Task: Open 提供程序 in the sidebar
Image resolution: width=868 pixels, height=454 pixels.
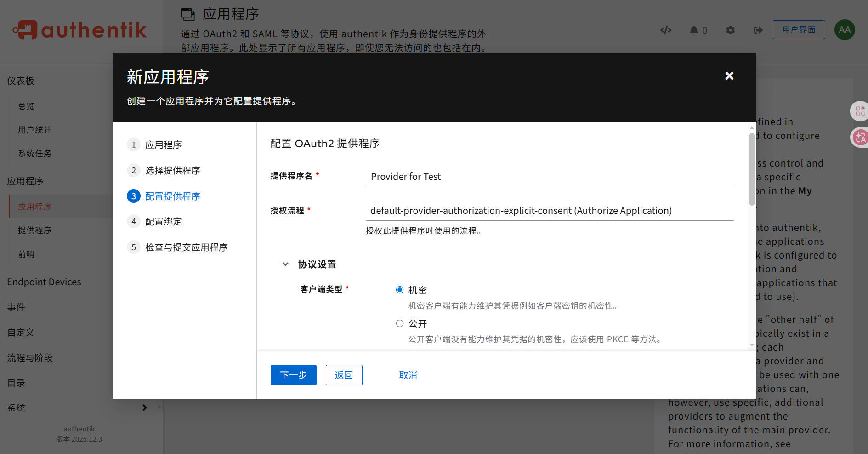Action: [x=34, y=230]
